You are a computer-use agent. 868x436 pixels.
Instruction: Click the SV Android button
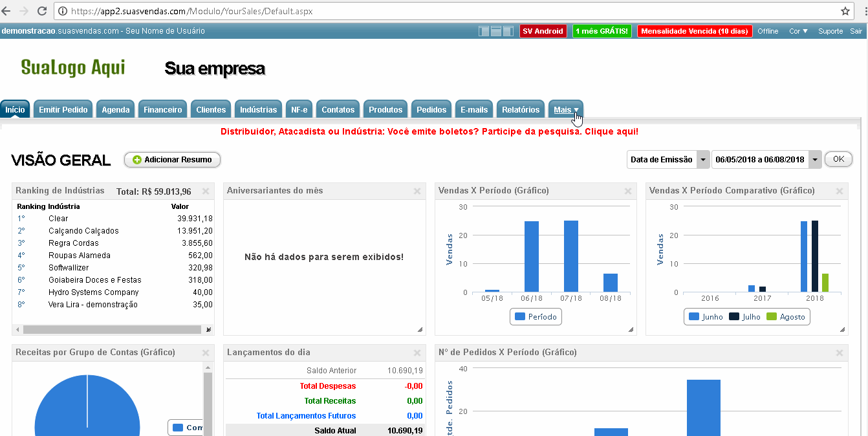[x=543, y=31]
